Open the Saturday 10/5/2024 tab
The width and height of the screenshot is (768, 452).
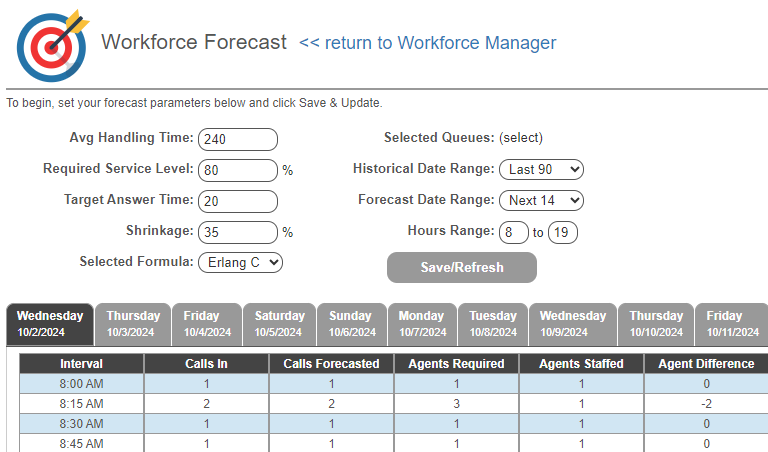tap(279, 324)
